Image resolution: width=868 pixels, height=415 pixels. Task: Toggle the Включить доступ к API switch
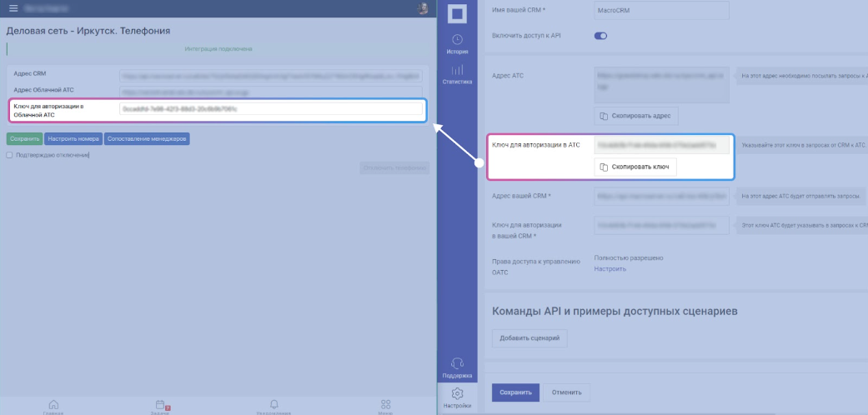coord(600,36)
